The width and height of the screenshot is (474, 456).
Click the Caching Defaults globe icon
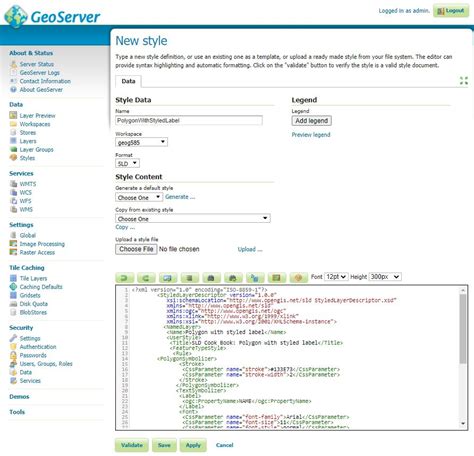(x=13, y=287)
